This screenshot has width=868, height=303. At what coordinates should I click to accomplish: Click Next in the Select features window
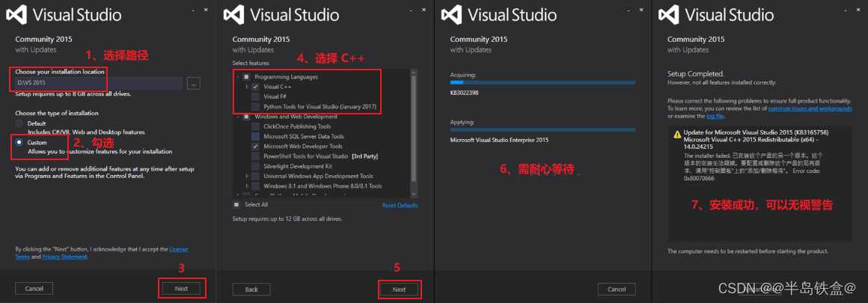[x=399, y=289]
